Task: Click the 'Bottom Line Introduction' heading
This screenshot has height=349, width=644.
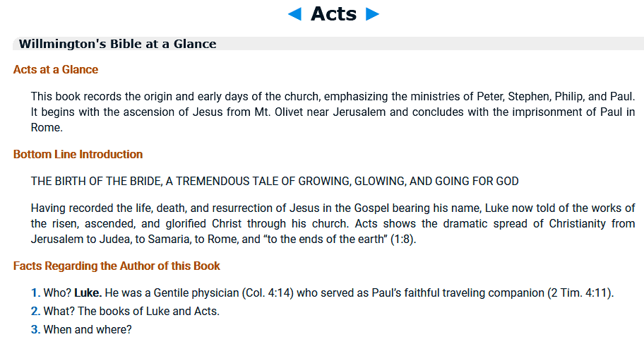Action: (x=78, y=154)
